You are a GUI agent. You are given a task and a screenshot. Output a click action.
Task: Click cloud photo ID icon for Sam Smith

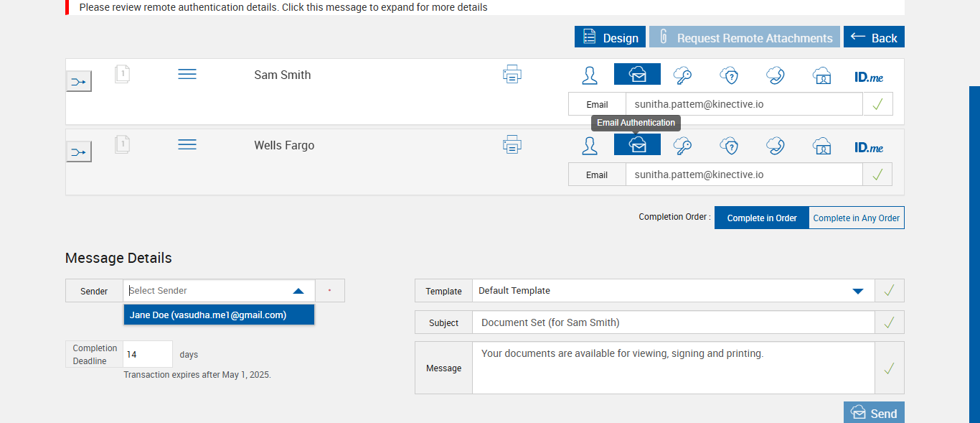click(x=821, y=75)
